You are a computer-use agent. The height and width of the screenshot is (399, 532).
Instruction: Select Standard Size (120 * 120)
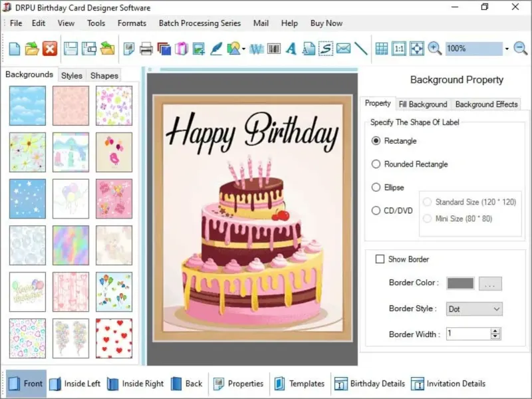point(470,202)
